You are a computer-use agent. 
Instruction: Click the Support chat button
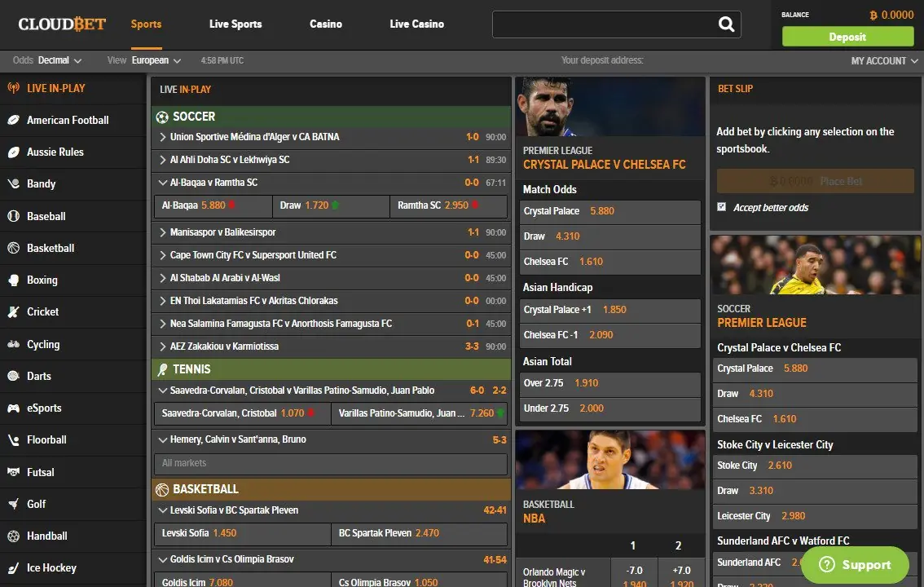(x=855, y=565)
